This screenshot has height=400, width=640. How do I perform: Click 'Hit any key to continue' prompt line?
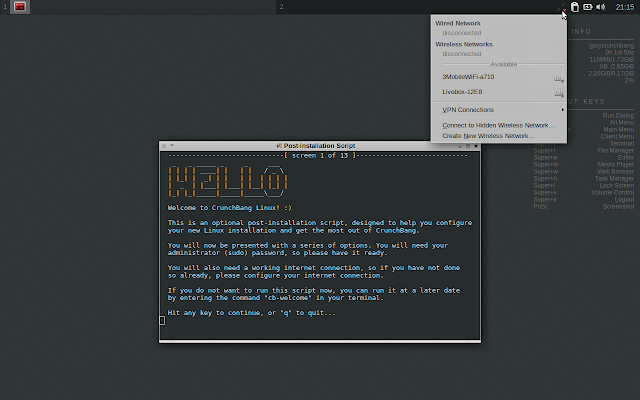(251, 313)
